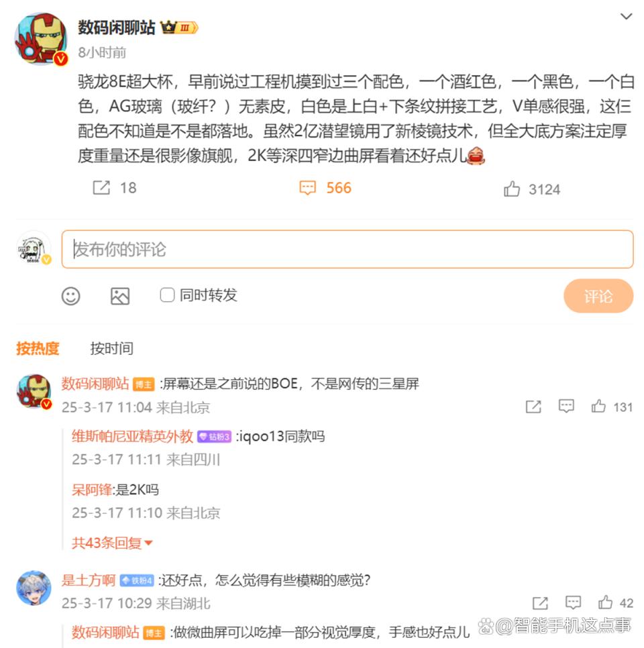Like the BOE screen comment with 131 likes
This screenshot has width=644, height=648.
pos(598,407)
